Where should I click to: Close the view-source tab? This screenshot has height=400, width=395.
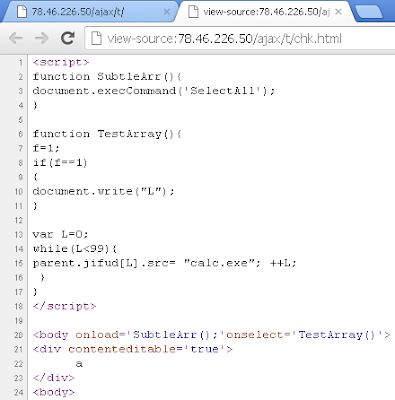click(338, 12)
